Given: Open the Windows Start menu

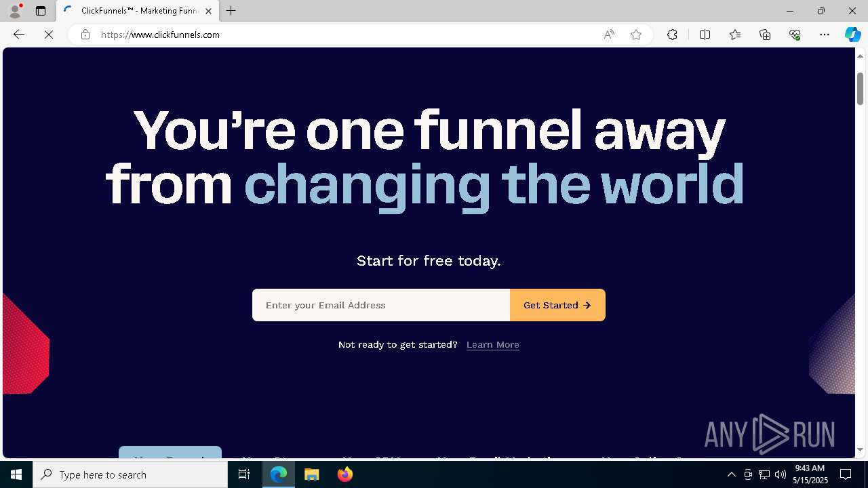Looking at the screenshot, I should click(16, 474).
